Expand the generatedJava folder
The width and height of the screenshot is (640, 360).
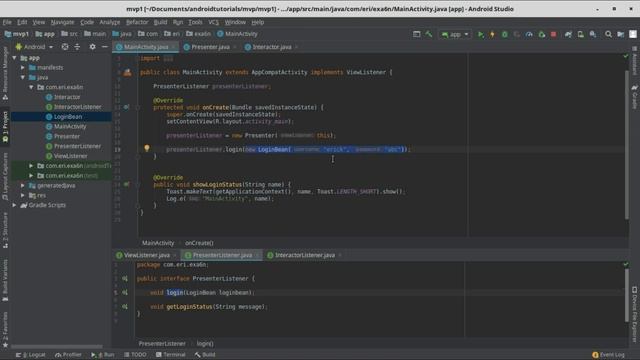[x=23, y=185]
